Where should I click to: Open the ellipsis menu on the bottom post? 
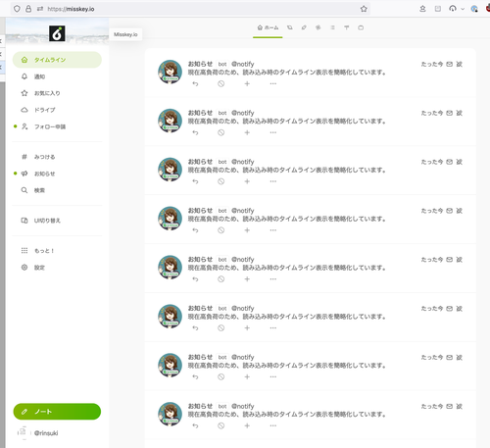(273, 425)
